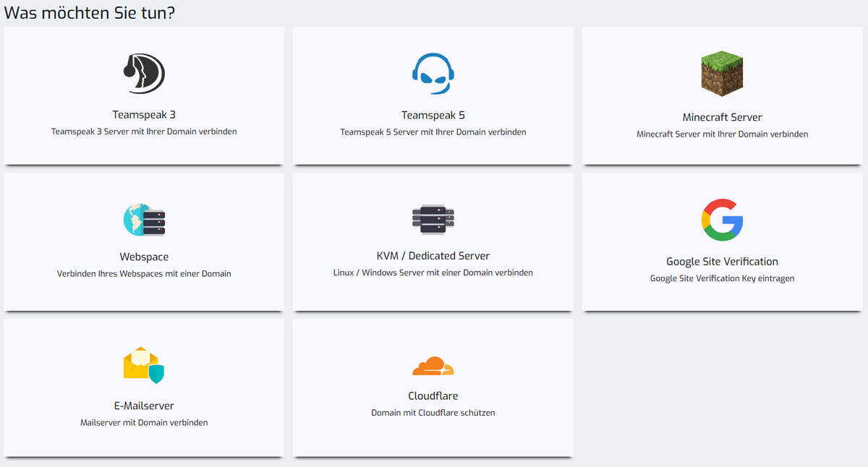This screenshot has width=868, height=467.
Task: Select the Minecraft Server title
Action: 723,117
